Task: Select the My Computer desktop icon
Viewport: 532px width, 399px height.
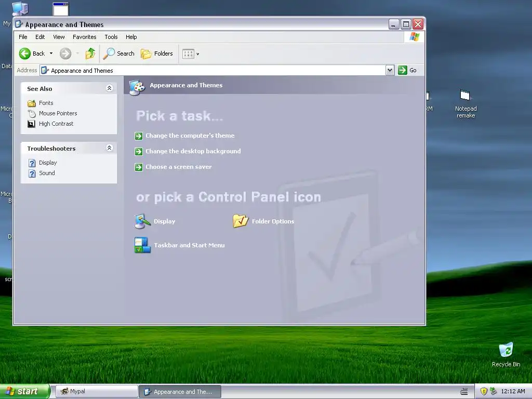Action: tap(20, 8)
